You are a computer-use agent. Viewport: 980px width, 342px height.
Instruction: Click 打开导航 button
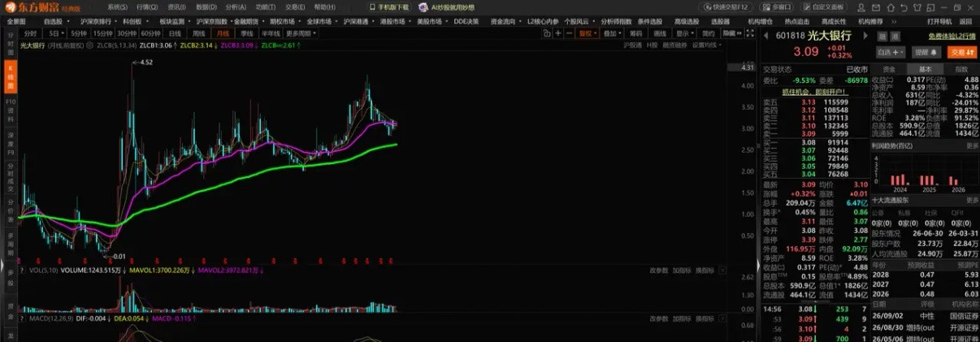click(939, 21)
